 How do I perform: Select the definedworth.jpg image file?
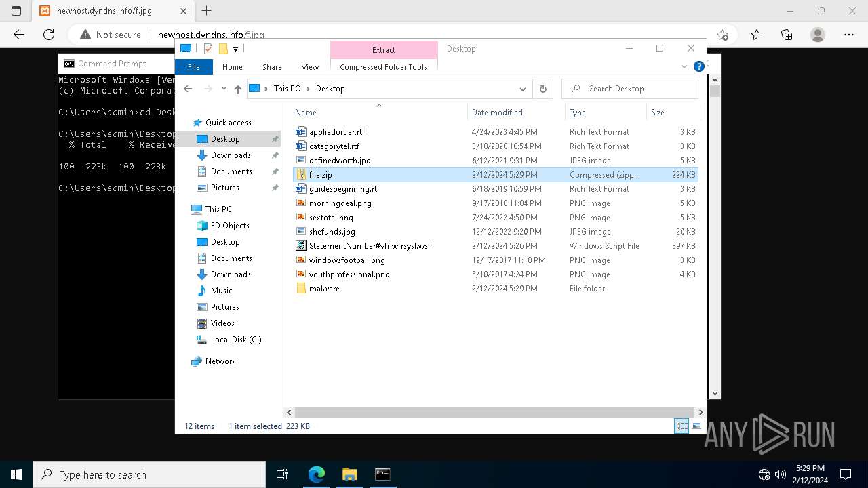coord(340,161)
